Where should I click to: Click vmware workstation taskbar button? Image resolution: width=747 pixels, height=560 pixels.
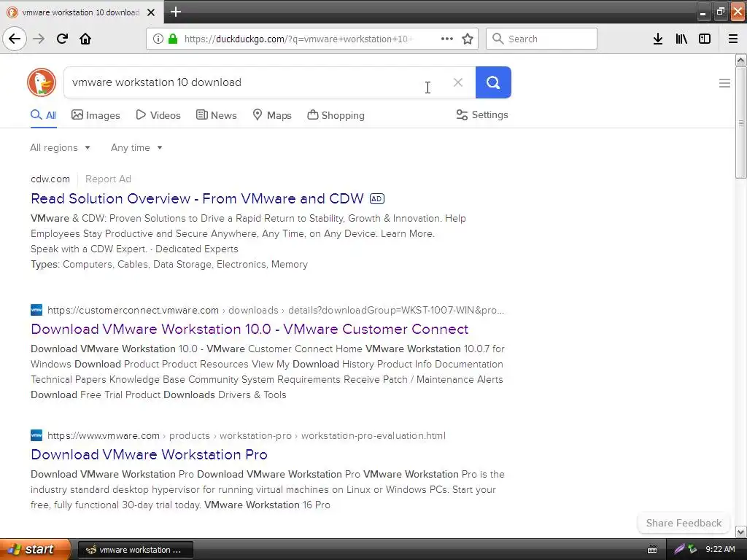coord(135,550)
